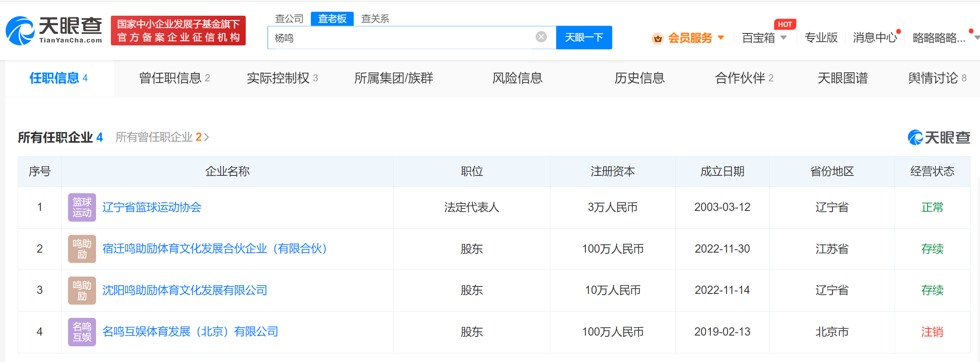
Task: Expand the 百宝箱 dropdown arrow
Action: click(x=784, y=38)
